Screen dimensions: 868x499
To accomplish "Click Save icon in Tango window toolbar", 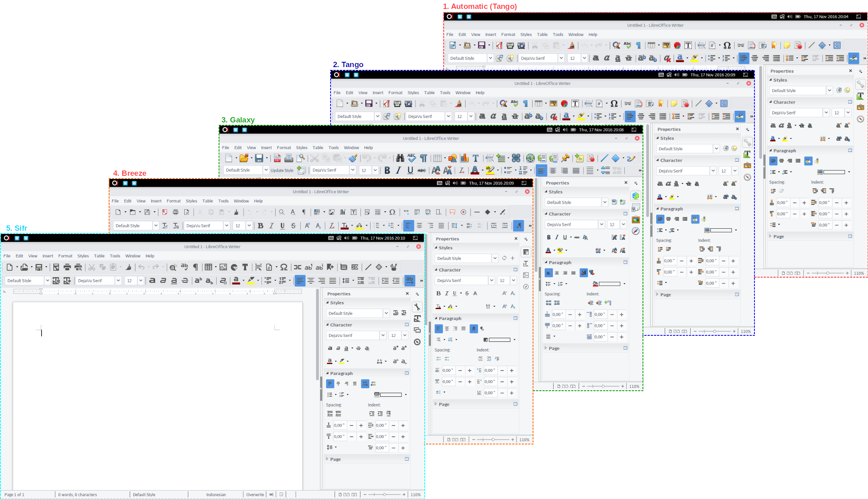I will click(369, 103).
